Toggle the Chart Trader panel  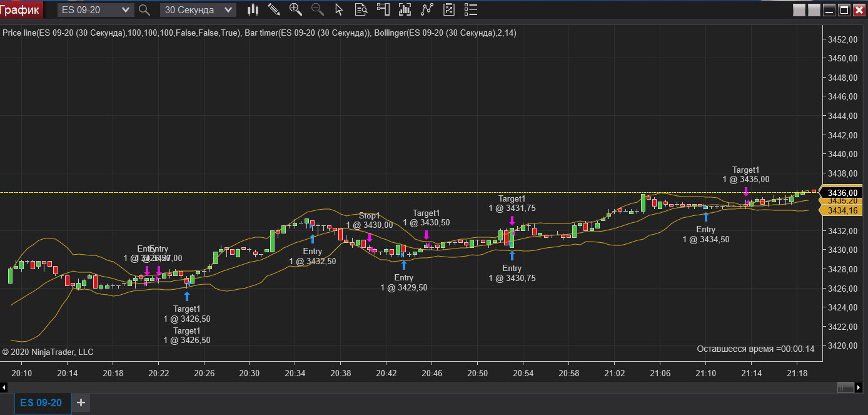click(383, 10)
